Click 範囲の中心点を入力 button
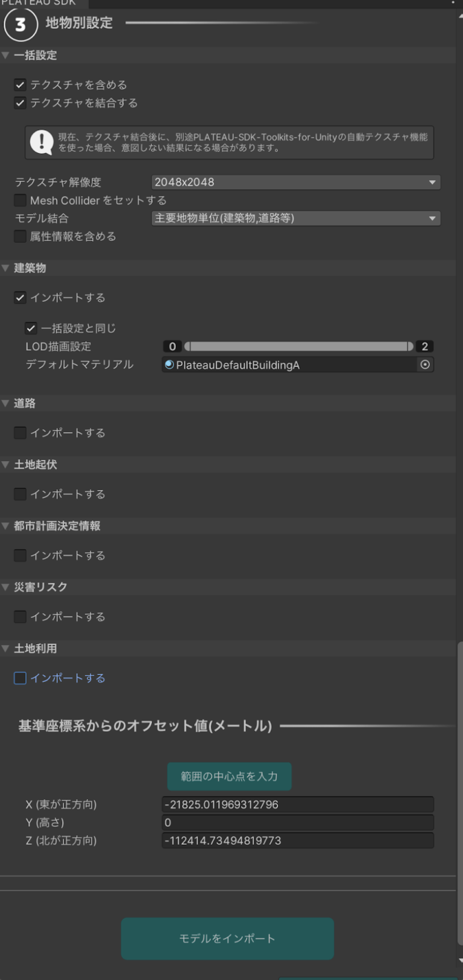 coord(229,776)
